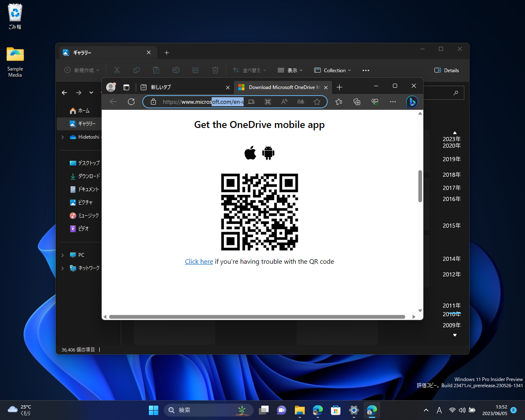Delete item via trash icon in Explorer toolbar
The width and height of the screenshot is (525, 420).
(215, 70)
